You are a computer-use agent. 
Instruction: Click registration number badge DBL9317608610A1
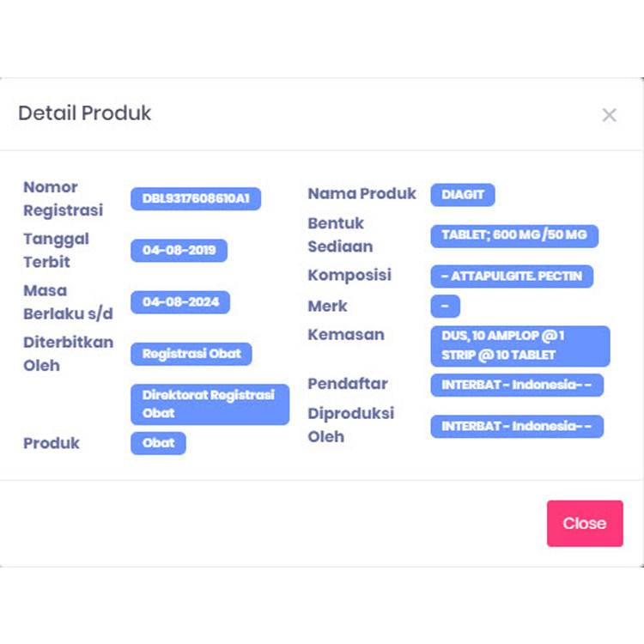coord(196,199)
